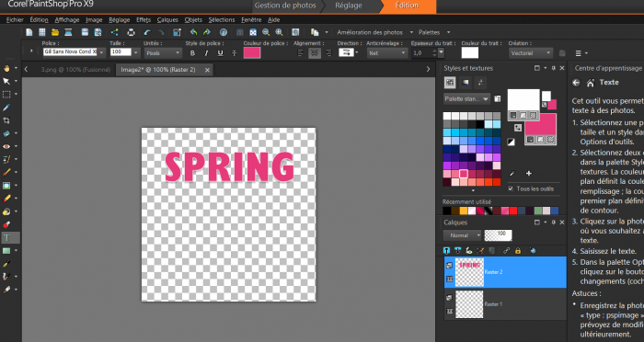
Task: Open the Police font dropdown
Action: pyautogui.click(x=101, y=52)
